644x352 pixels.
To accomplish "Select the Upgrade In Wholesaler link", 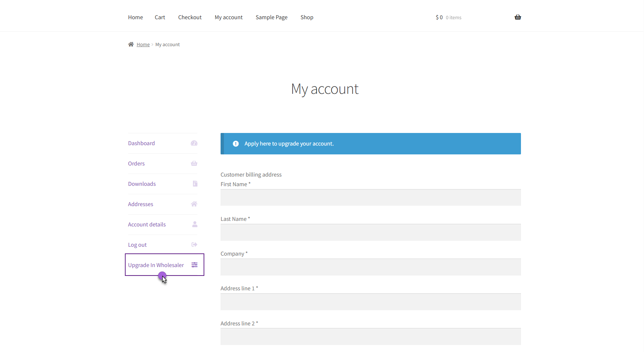I will (156, 265).
